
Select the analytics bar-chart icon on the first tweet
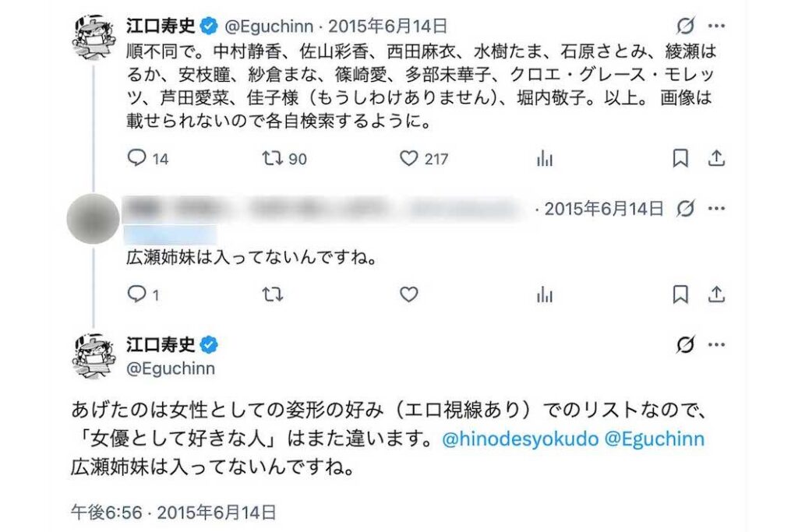pos(546,158)
